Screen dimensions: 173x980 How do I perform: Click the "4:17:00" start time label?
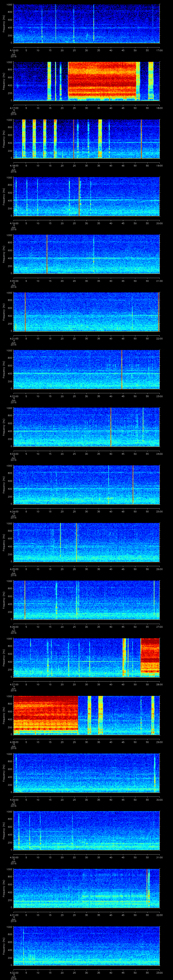[x=14, y=108]
